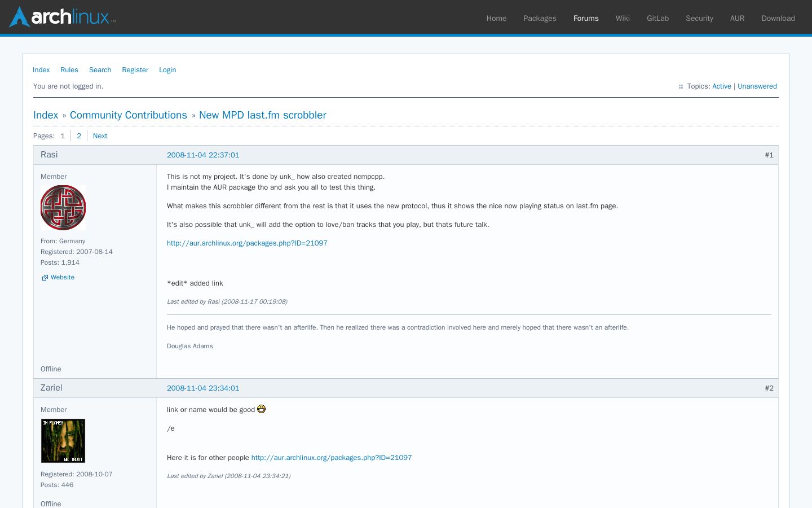This screenshot has height=508, width=812.
Task: Click the Next page link
Action: [x=100, y=136]
